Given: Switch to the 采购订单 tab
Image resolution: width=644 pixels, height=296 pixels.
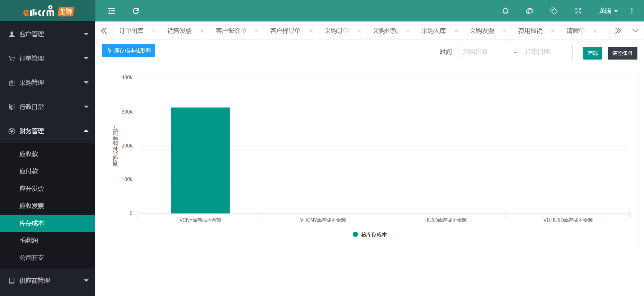Looking at the screenshot, I should click(337, 31).
